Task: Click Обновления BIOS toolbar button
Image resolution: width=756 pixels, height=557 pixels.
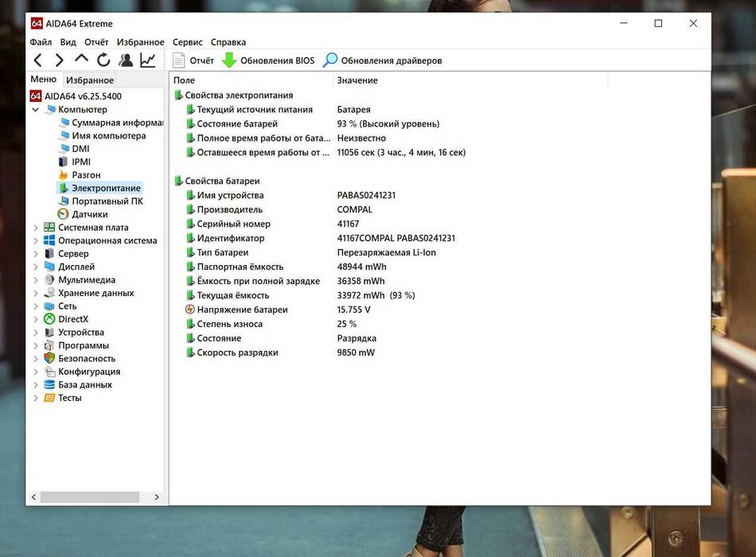Action: tap(268, 60)
